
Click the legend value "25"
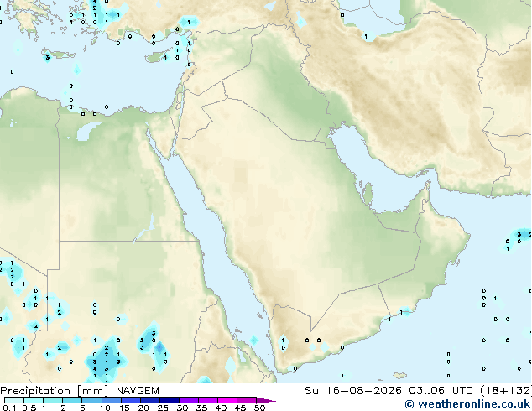(x=163, y=408)
